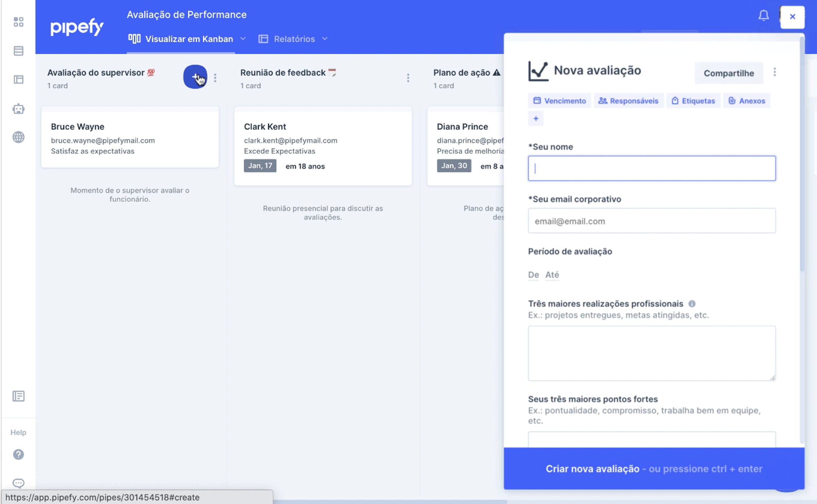Viewport: 817px width, 504px height.
Task: Click Criar nova avaliação button
Action: pos(654,469)
